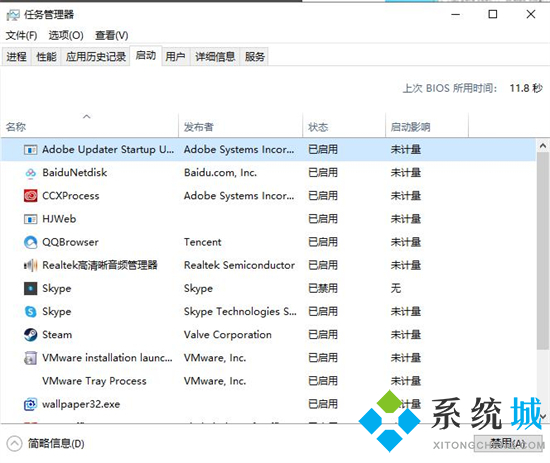Select the Adobe Updater Startup U... row name
Screen dimensions: 550x463
pyautogui.click(x=108, y=150)
